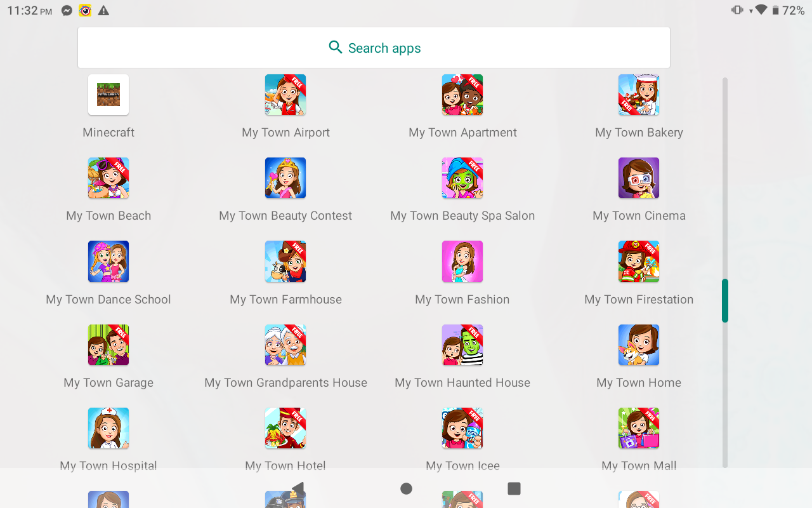
Task: Launch My Town Mall app icon
Action: click(639, 428)
